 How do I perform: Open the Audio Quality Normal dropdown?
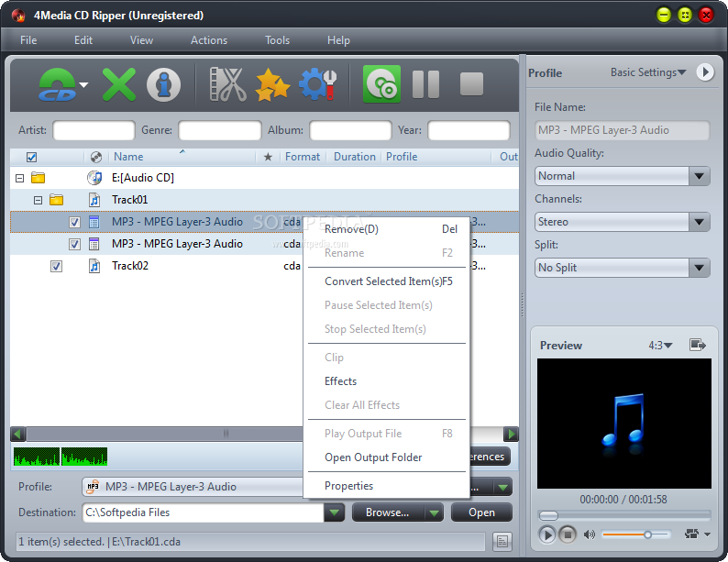tap(699, 176)
